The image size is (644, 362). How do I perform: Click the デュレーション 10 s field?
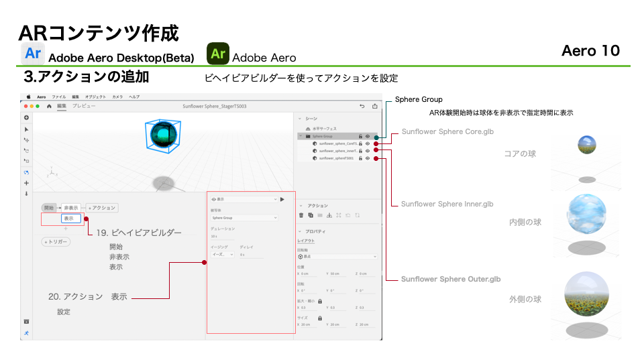click(x=223, y=237)
